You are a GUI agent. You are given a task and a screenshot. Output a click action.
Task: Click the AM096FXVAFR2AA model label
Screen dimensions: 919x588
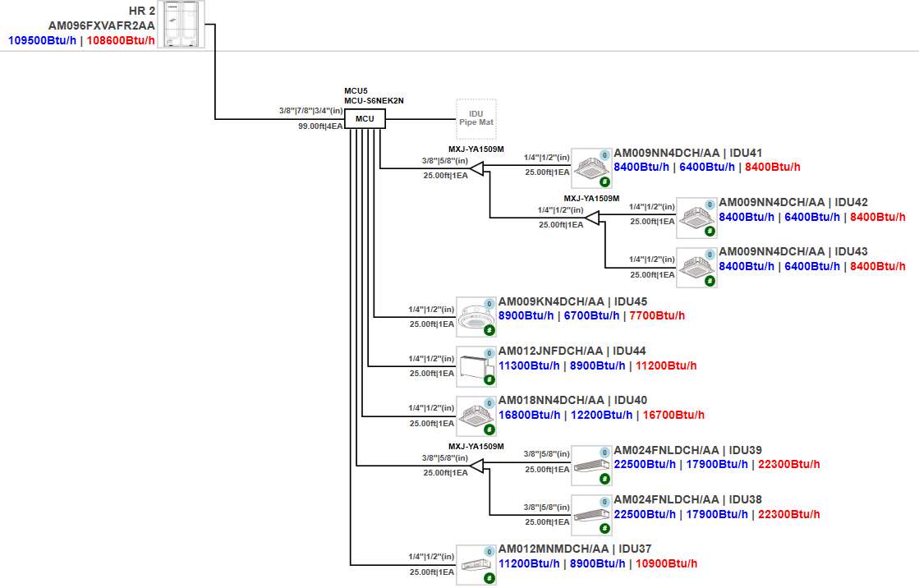(x=101, y=25)
